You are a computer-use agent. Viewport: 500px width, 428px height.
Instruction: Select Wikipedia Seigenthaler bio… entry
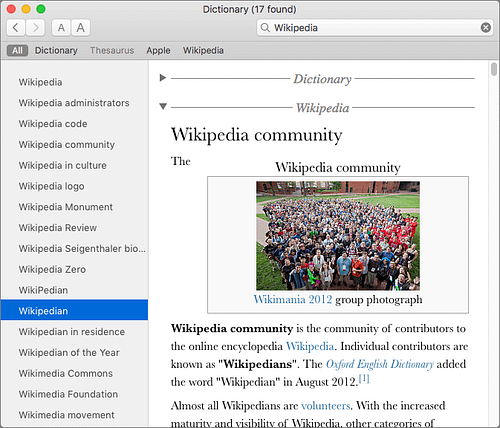75,249
